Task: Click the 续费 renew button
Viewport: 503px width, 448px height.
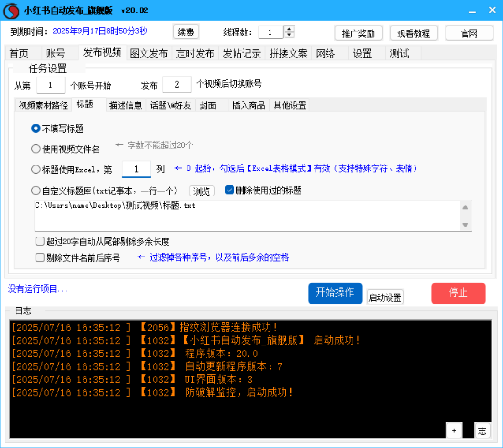Action: [x=186, y=32]
